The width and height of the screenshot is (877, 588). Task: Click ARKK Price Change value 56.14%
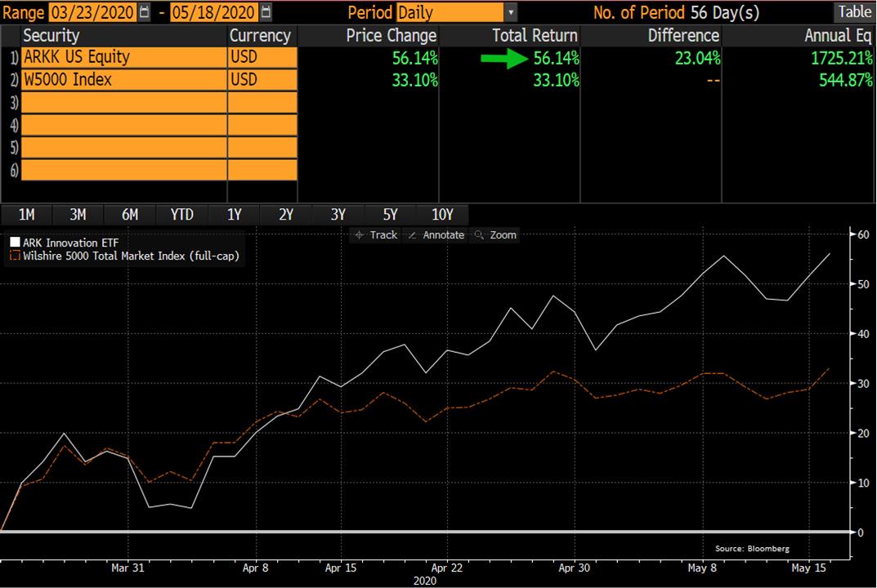(x=415, y=57)
